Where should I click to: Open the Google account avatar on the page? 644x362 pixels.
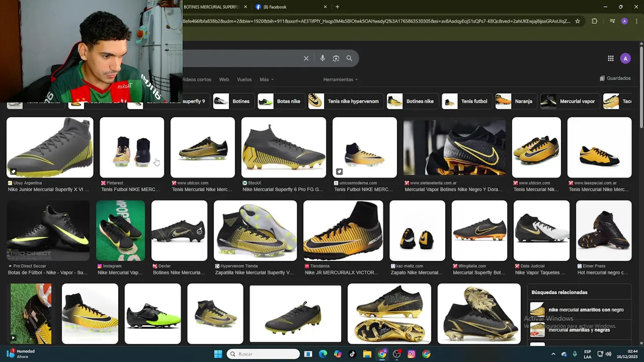point(625,58)
